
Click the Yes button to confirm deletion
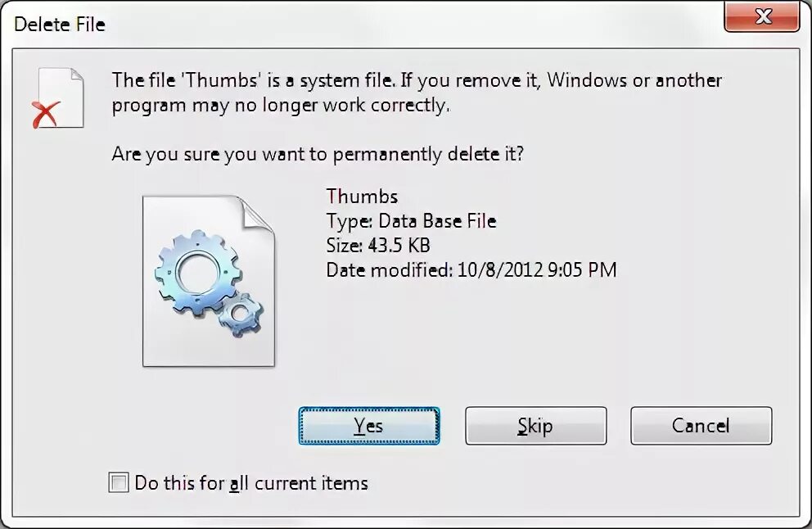click(369, 426)
